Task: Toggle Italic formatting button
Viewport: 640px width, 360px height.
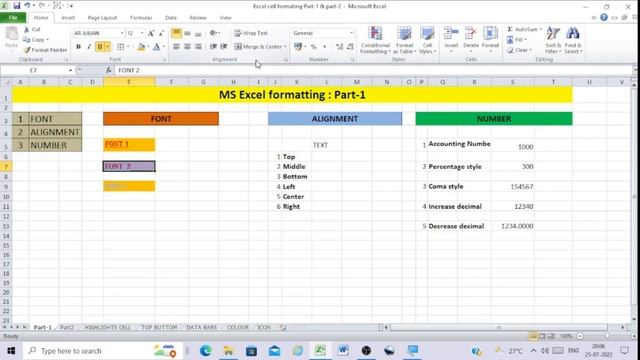Action: (89, 47)
